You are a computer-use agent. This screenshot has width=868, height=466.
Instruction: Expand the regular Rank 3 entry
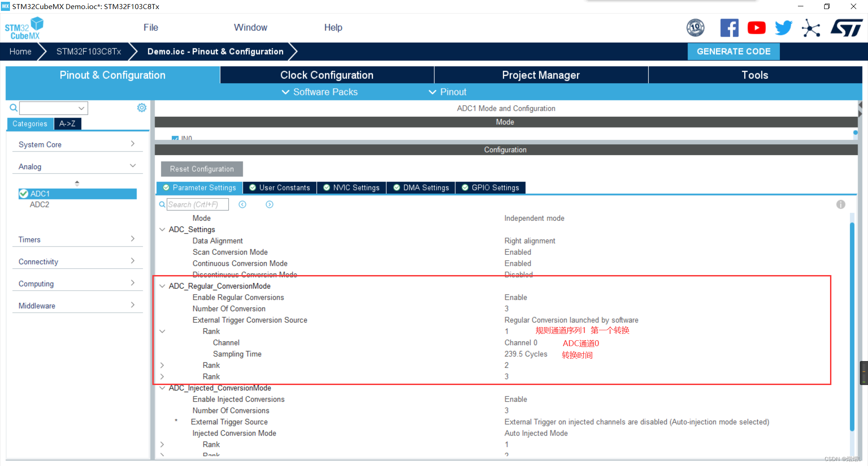point(162,376)
